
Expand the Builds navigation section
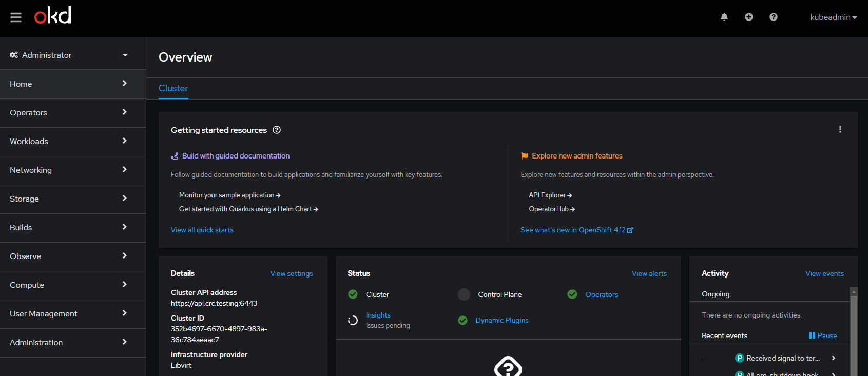(x=73, y=228)
